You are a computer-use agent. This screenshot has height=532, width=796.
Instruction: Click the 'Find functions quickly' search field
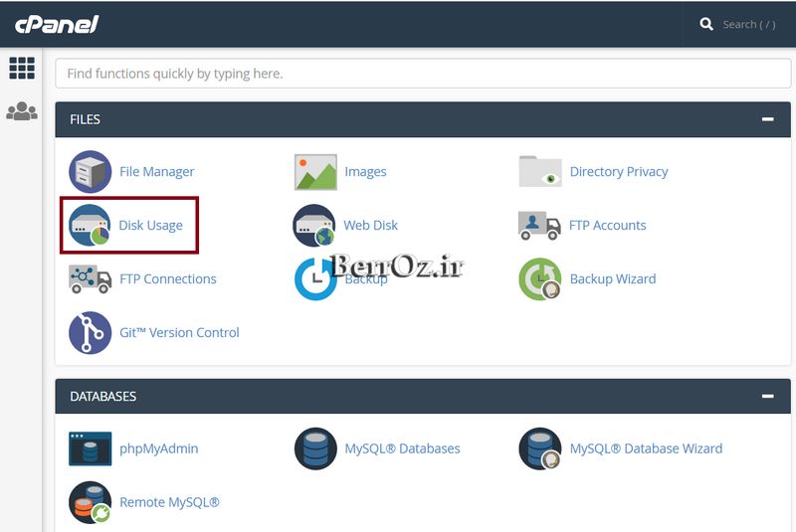coord(423,74)
